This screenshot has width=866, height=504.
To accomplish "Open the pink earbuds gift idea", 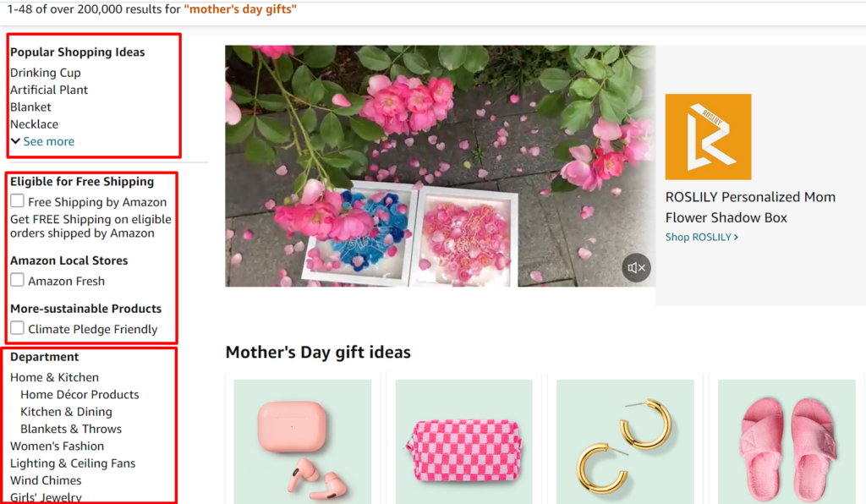I will click(x=302, y=441).
